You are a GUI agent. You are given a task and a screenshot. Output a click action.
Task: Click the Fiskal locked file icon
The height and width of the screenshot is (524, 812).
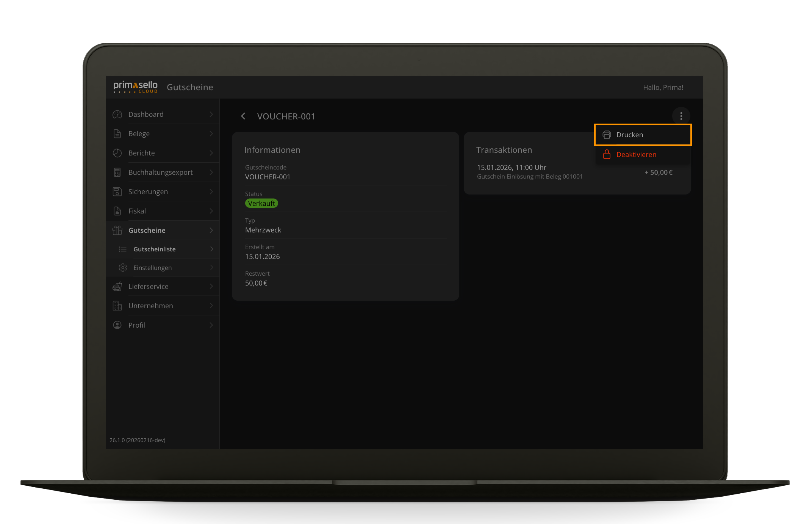[x=117, y=211]
